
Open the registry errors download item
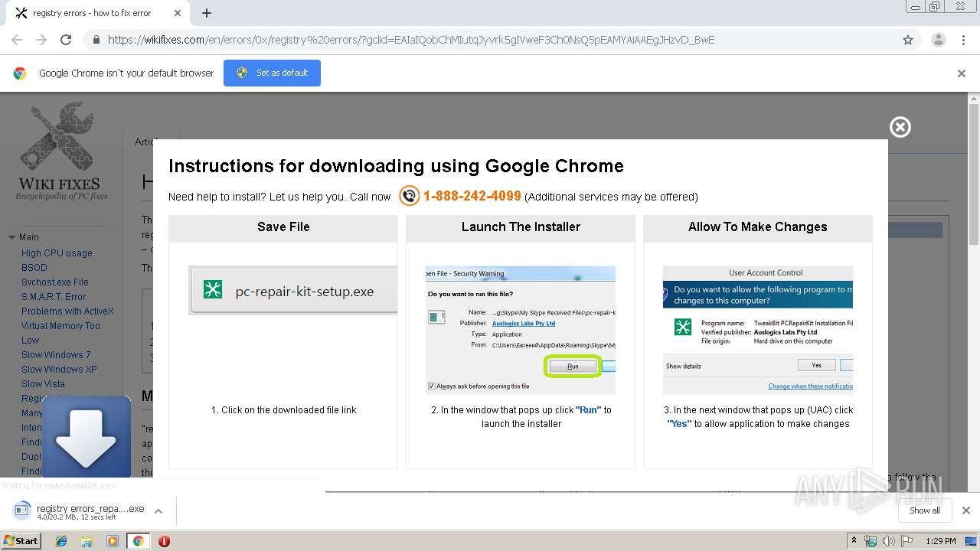pos(80,511)
